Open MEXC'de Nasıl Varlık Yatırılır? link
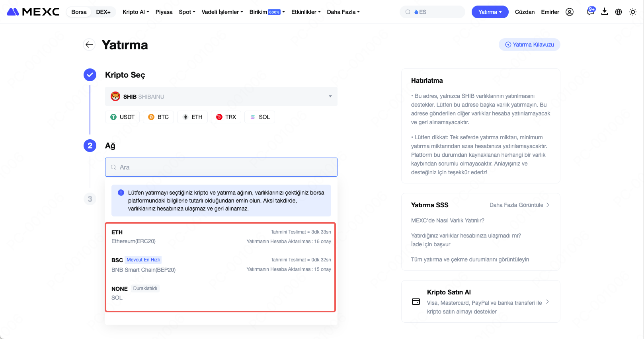The image size is (644, 339). (448, 220)
